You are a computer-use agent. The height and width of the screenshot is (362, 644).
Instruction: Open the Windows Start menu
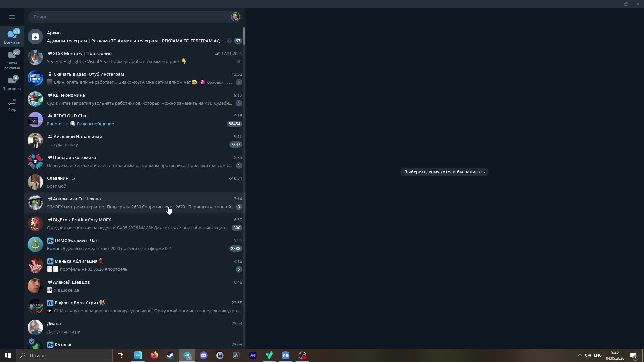pyautogui.click(x=8, y=355)
